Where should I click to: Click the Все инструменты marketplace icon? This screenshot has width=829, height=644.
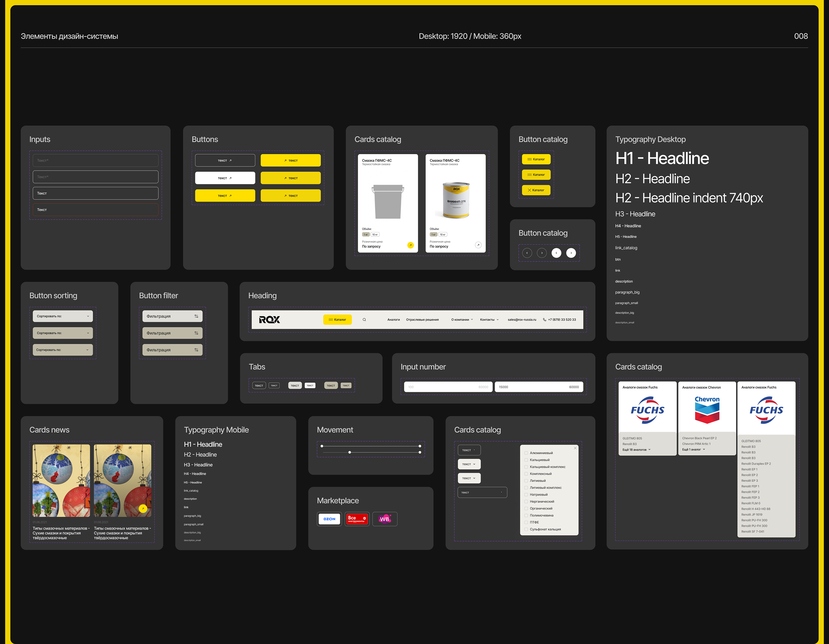coord(357,519)
